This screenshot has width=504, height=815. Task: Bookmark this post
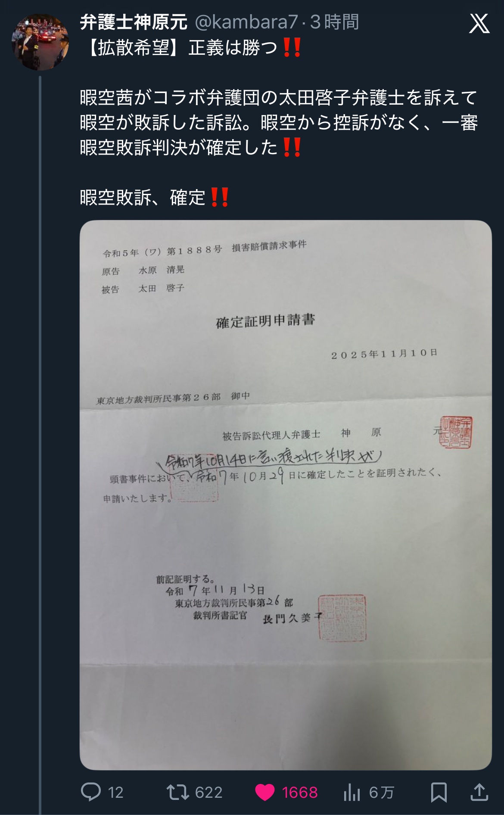439,792
